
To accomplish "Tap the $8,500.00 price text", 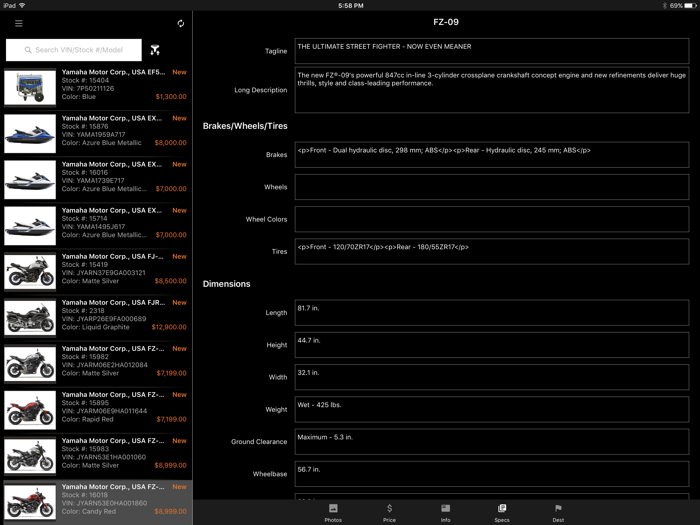I will tap(170, 281).
